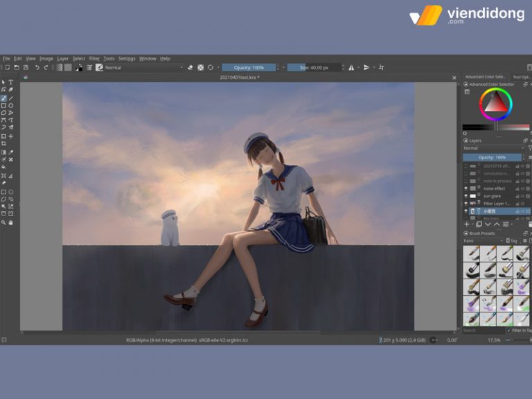This screenshot has width=532, height=399.
Task: Open the Filter menu
Action: 94,58
